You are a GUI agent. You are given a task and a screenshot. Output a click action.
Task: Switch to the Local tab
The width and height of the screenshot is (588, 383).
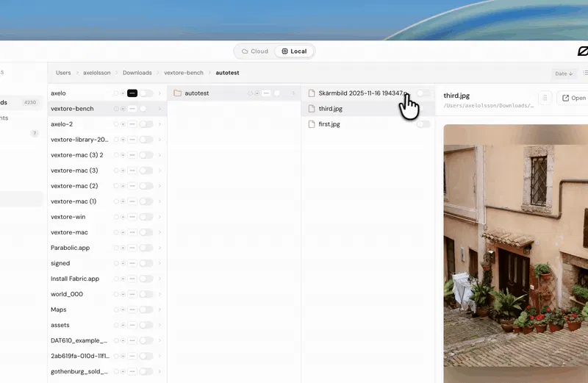click(295, 51)
